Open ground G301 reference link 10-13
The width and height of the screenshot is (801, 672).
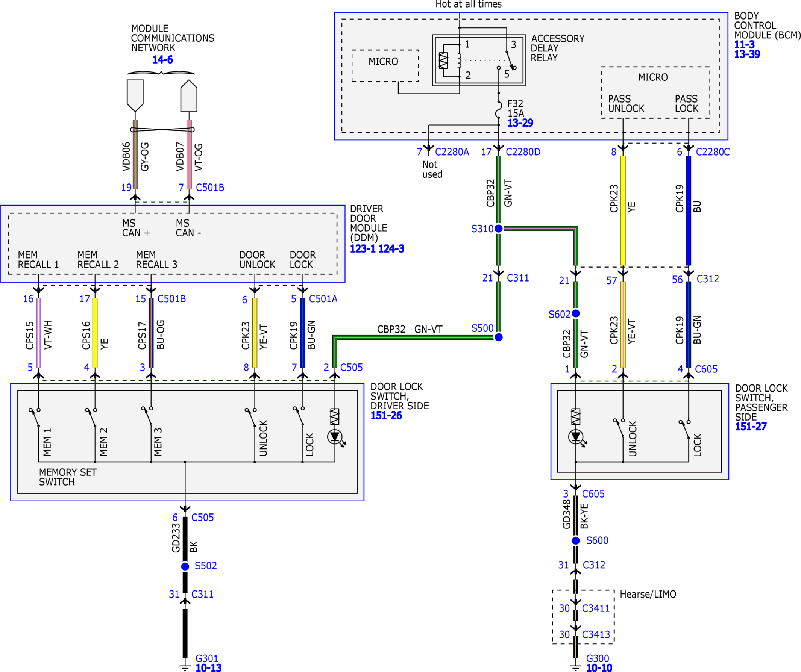(208, 667)
